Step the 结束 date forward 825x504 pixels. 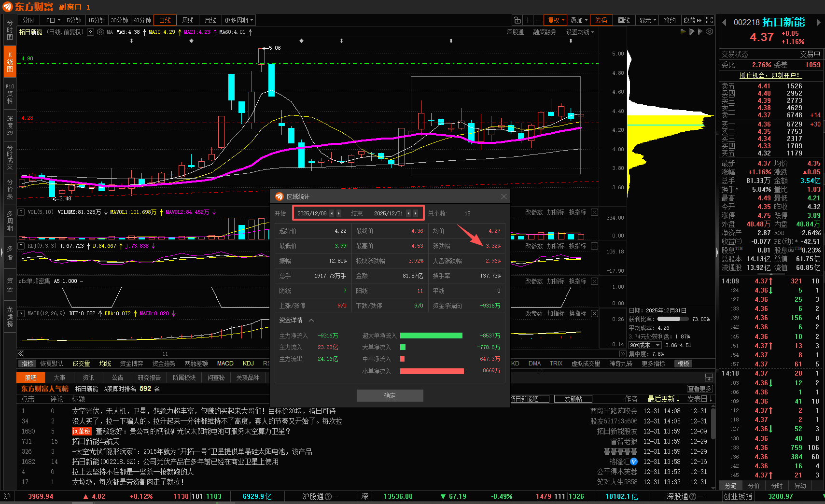[x=415, y=213]
